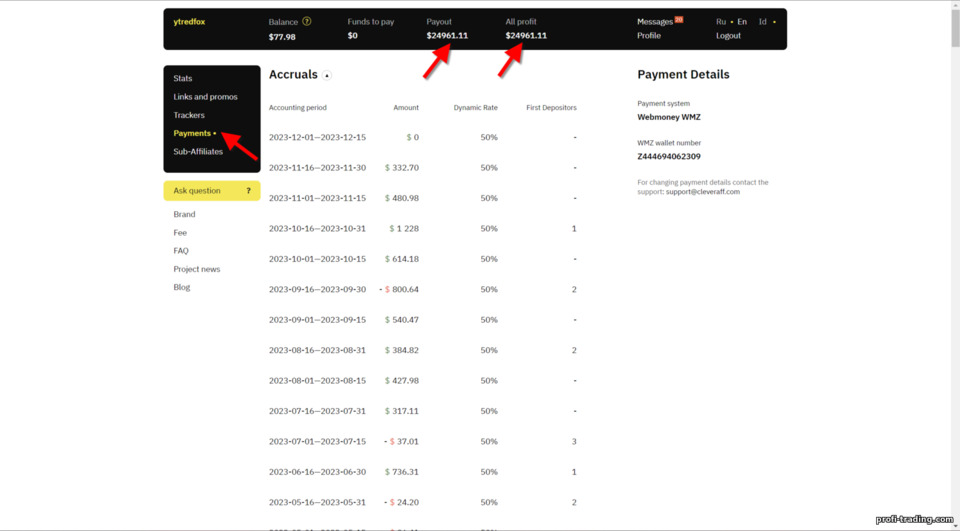Click Webmoney WMZ payment system text
The width and height of the screenshot is (960, 531).
pyautogui.click(x=669, y=117)
